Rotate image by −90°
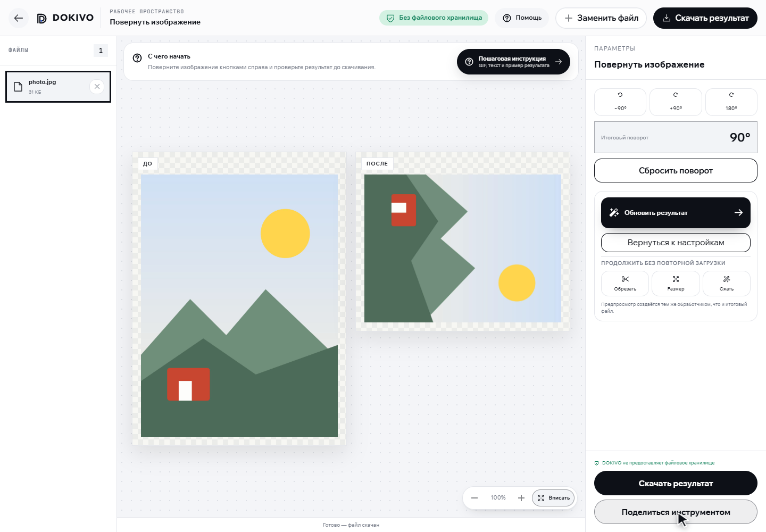The image size is (766, 532). (x=620, y=102)
